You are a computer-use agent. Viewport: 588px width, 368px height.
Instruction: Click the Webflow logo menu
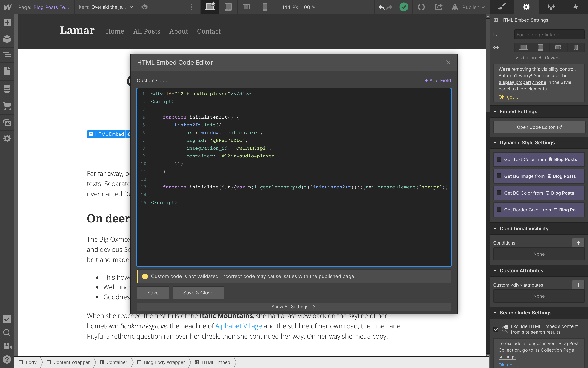coord(7,7)
